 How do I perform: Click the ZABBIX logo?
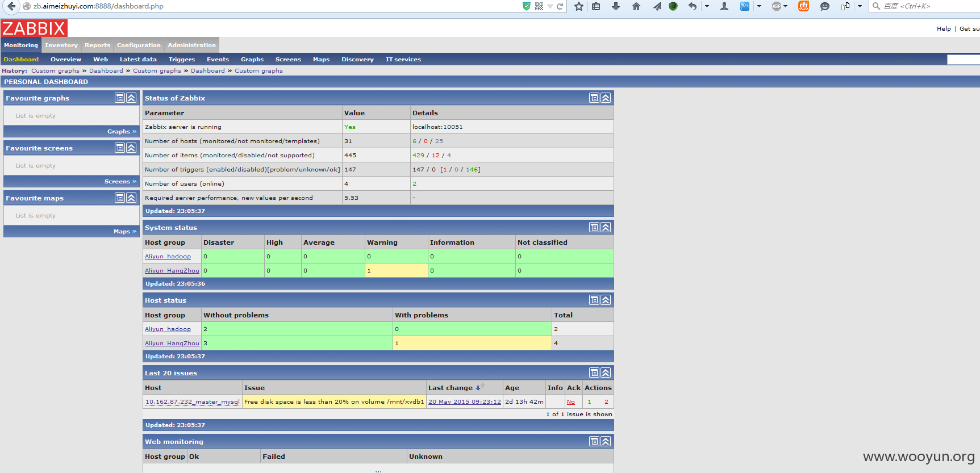(x=34, y=28)
